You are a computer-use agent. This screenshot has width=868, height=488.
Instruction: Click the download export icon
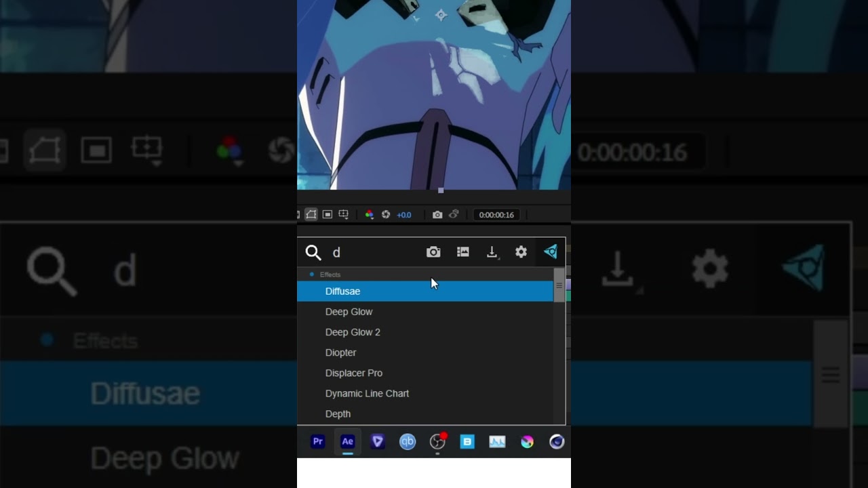point(492,252)
